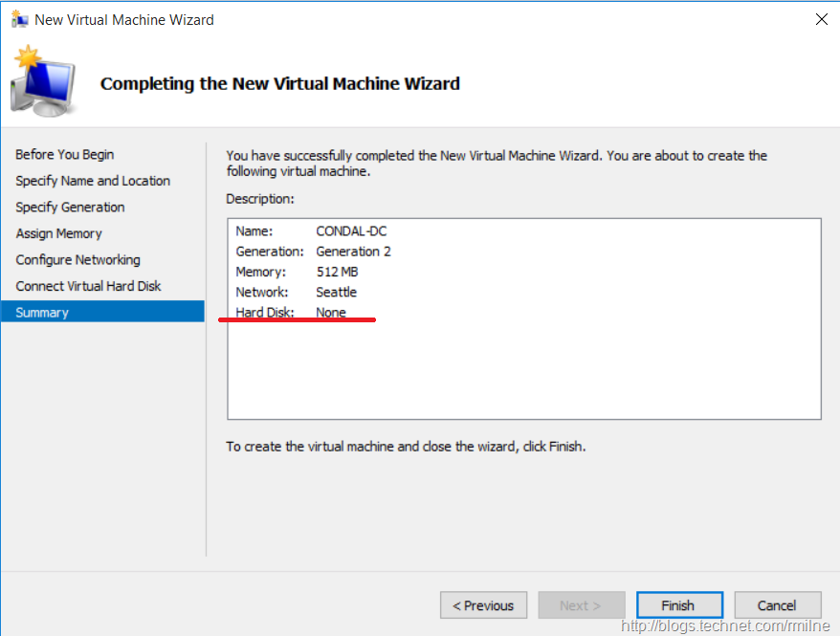This screenshot has width=840, height=636.
Task: Click Finish to create the virtual machine
Action: 677,605
